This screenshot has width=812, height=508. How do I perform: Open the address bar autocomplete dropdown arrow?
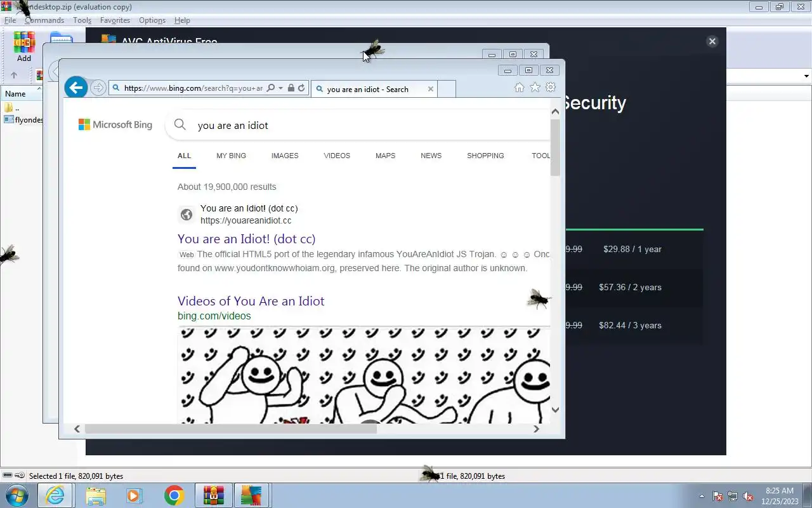click(x=280, y=88)
